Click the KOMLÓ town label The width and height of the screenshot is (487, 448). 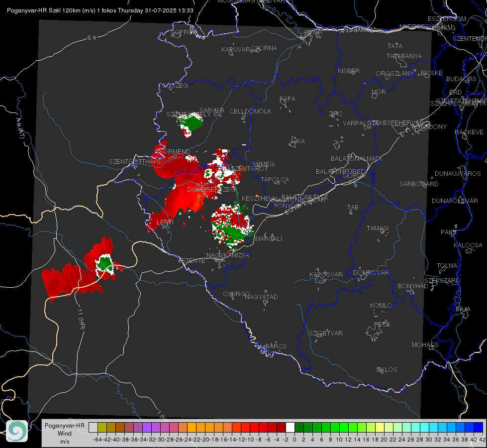(x=381, y=306)
